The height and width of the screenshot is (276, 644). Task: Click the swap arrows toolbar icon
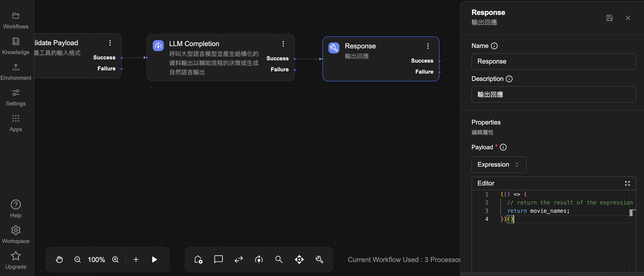click(239, 259)
